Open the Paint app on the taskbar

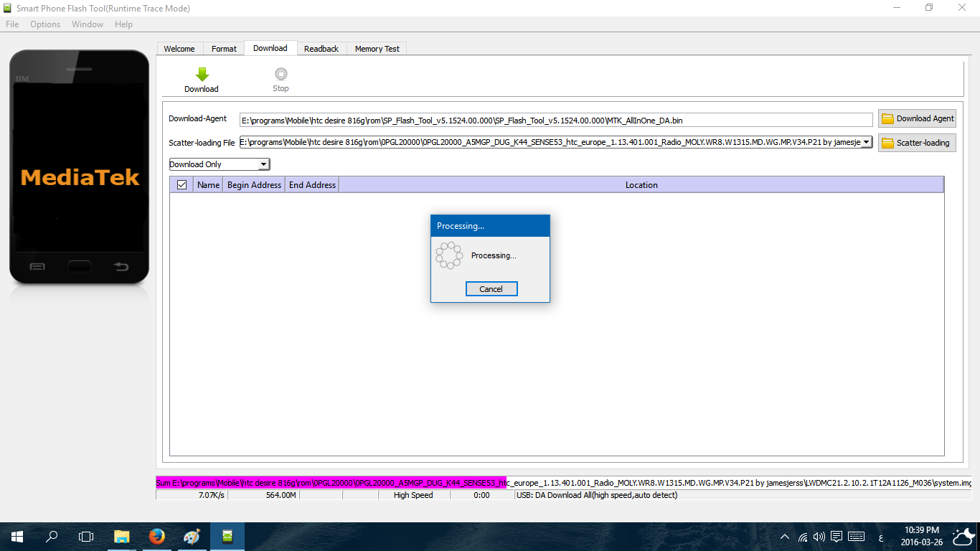click(x=192, y=536)
